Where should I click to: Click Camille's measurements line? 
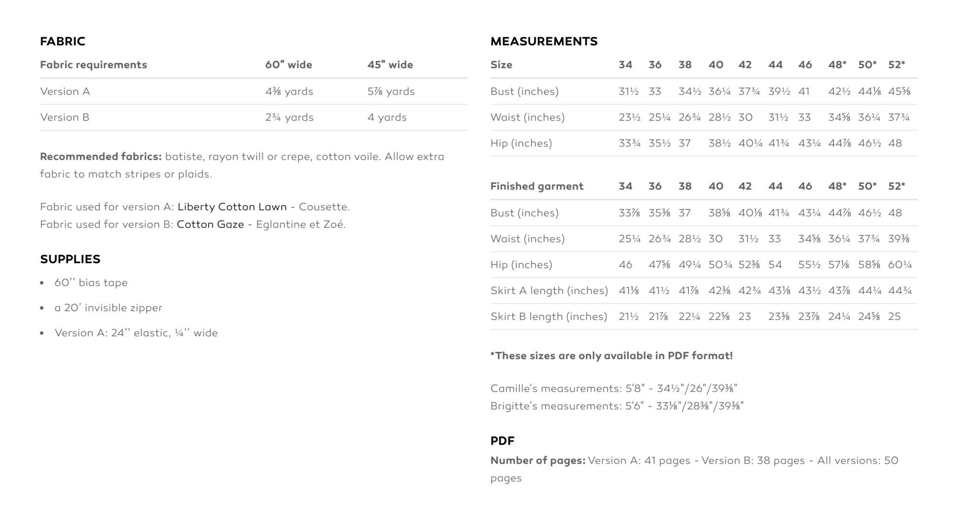pyautogui.click(x=614, y=388)
